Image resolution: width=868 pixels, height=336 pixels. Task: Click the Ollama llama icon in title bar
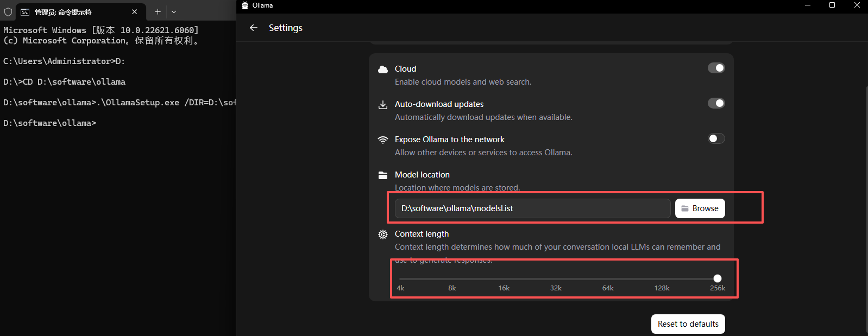point(245,5)
